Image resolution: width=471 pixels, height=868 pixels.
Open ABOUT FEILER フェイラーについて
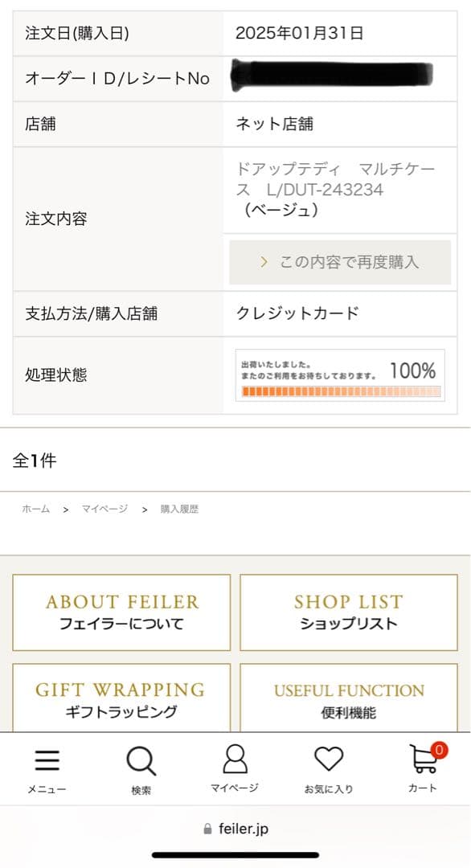click(121, 612)
